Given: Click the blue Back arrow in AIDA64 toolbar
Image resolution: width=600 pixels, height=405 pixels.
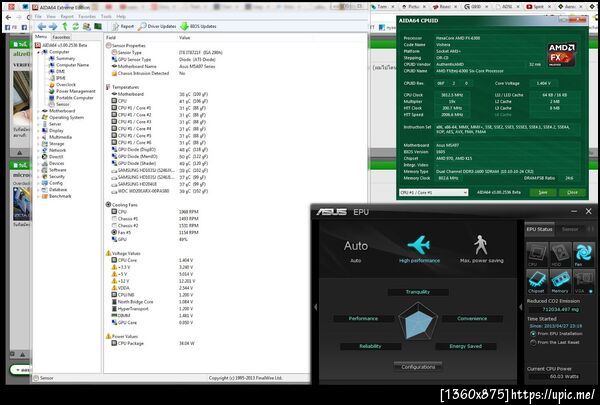Looking at the screenshot, I should [x=42, y=26].
